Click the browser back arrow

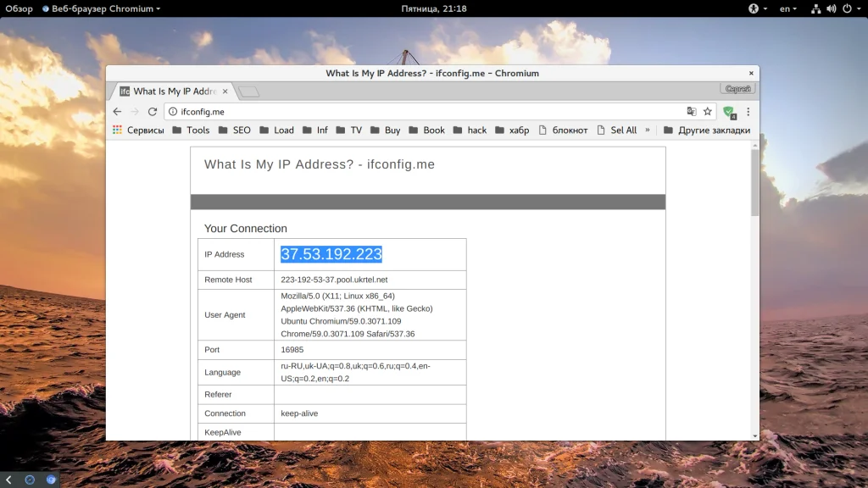(x=117, y=112)
